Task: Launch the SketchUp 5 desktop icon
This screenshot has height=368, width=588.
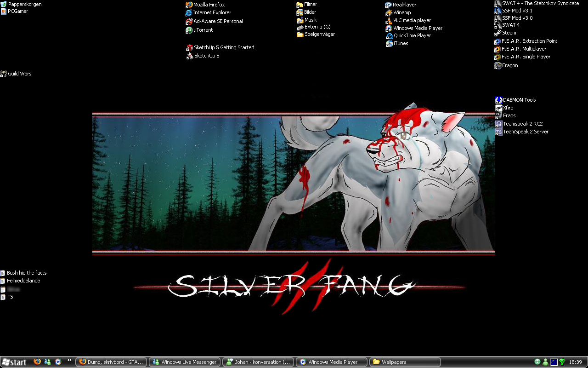Action: click(x=203, y=56)
